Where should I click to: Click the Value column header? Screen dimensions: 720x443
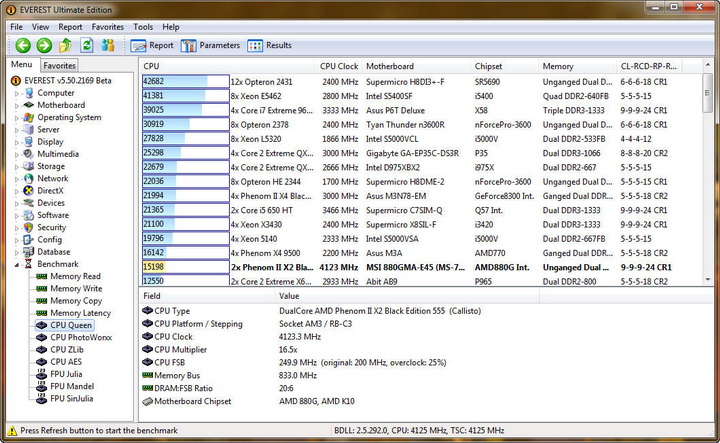407,296
